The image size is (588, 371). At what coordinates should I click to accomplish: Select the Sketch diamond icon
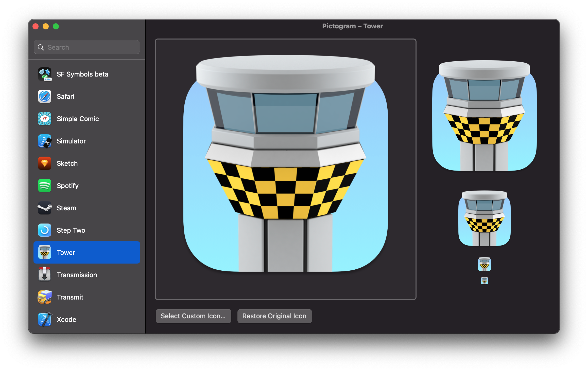click(x=45, y=163)
